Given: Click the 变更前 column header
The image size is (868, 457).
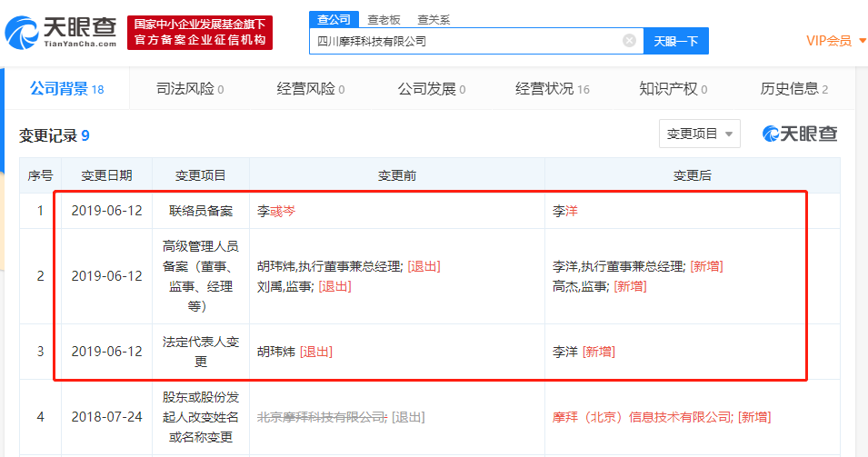Looking at the screenshot, I should coord(397,175).
